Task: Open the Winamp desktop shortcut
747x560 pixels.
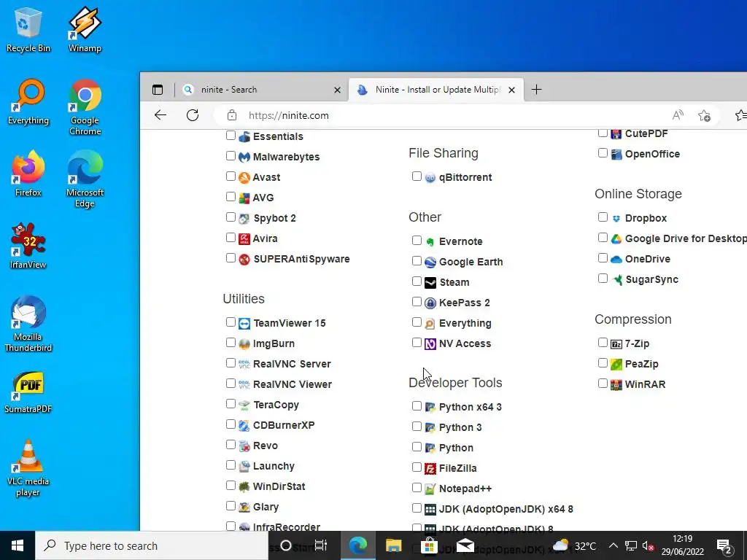Action: (x=85, y=29)
